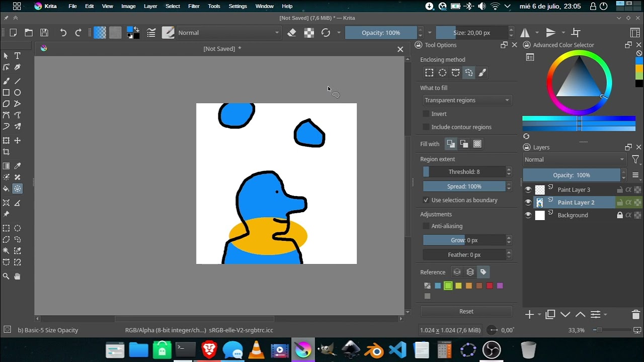Choose the rectangle enclosing method
Image resolution: width=644 pixels, height=362 pixels.
[x=429, y=73]
